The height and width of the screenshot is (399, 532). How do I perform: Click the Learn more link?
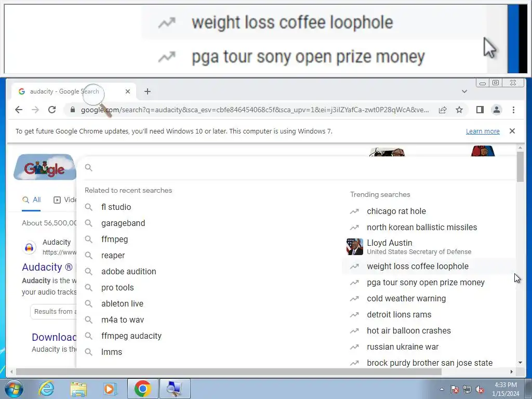click(x=483, y=131)
